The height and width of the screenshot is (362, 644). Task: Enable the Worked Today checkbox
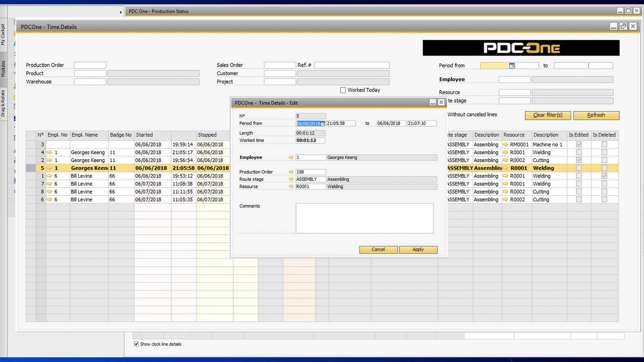tap(343, 90)
